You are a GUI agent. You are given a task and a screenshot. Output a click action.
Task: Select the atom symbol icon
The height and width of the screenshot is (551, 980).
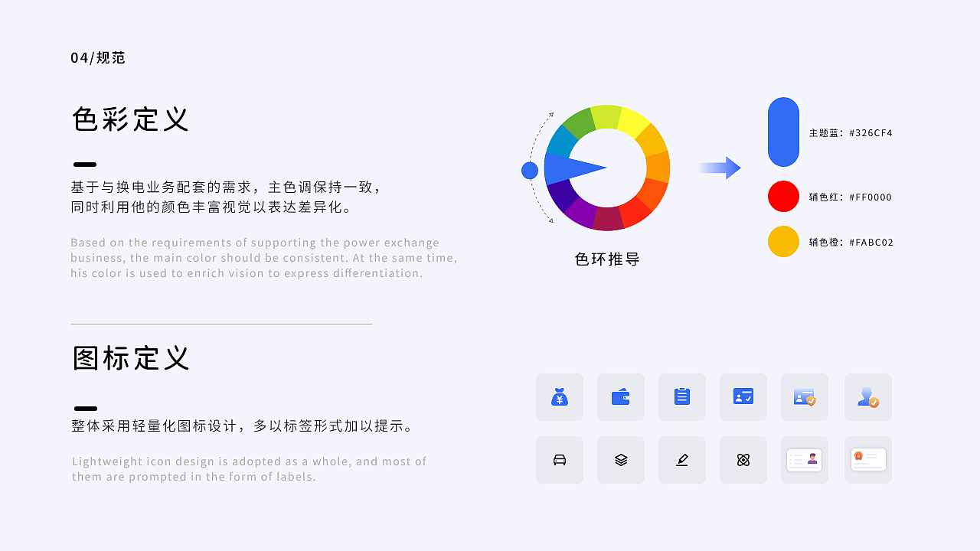click(x=743, y=460)
